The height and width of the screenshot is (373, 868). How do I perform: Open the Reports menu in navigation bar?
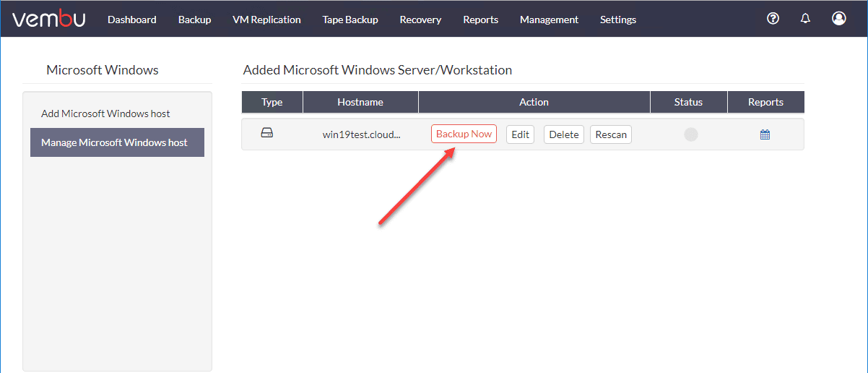[x=481, y=20]
